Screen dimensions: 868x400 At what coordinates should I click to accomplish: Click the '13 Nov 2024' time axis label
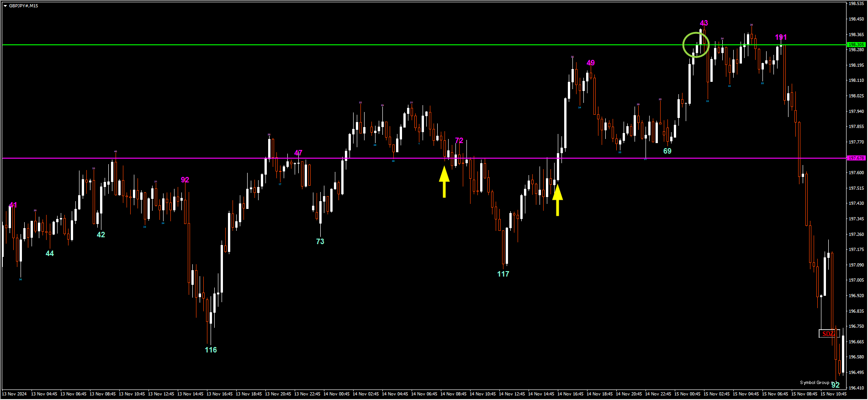(x=14, y=394)
